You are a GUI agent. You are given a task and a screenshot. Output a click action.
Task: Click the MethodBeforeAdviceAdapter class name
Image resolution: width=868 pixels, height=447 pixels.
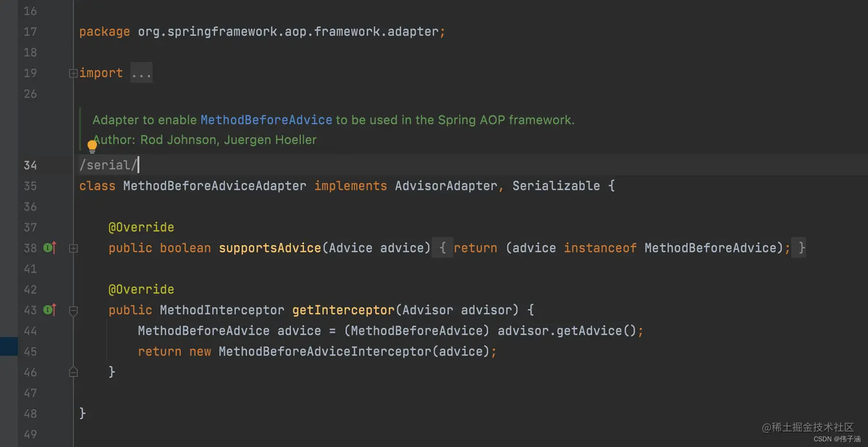(215, 186)
